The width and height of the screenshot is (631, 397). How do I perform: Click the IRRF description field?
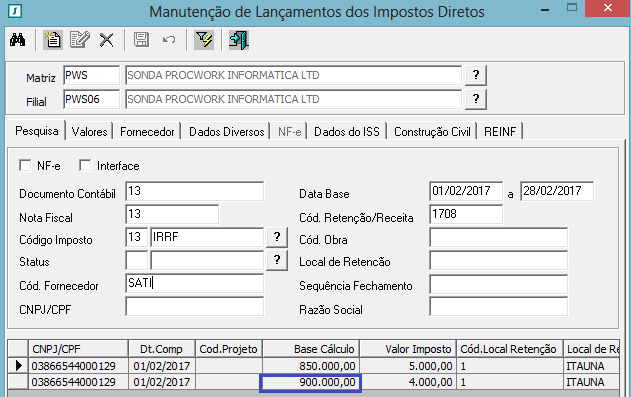[207, 237]
